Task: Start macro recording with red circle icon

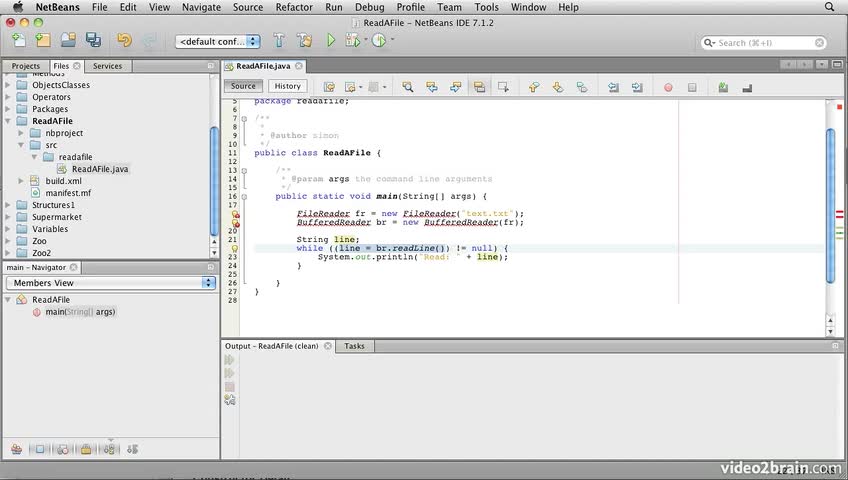Action: point(668,87)
